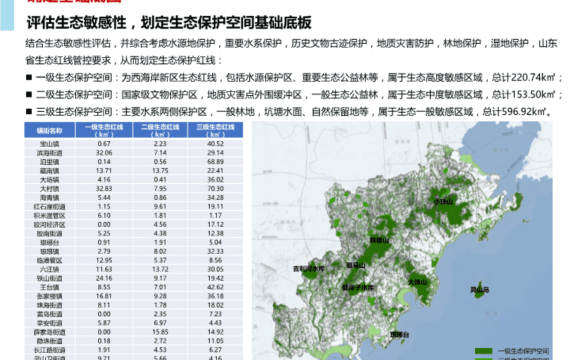Click the table cell with value 32.83

pos(104,188)
